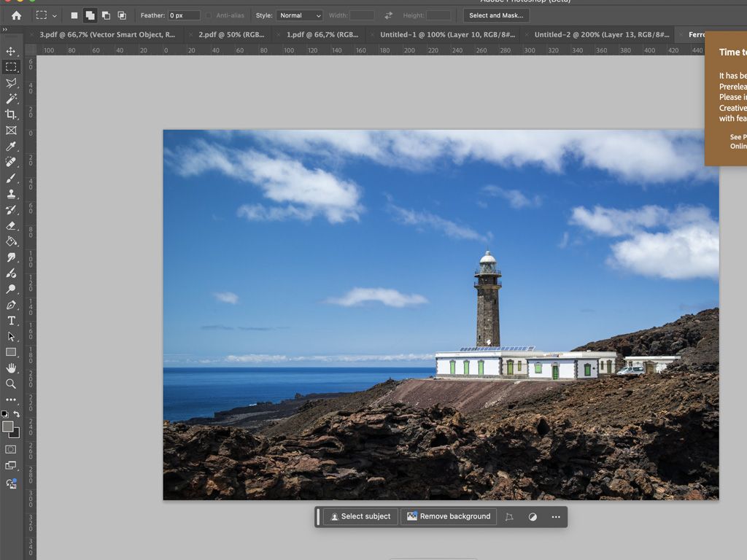Viewport: 747px width, 560px height.
Task: Click the Remove background button
Action: coord(449,517)
